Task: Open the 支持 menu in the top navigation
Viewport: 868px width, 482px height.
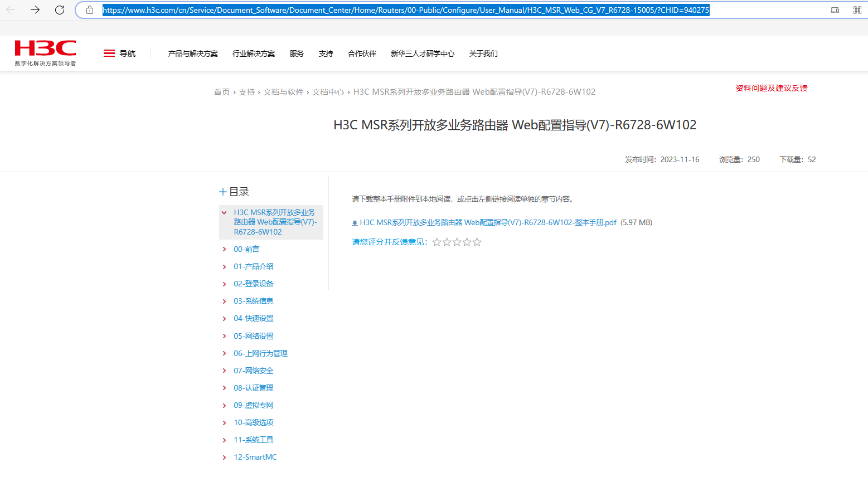Action: (326, 53)
